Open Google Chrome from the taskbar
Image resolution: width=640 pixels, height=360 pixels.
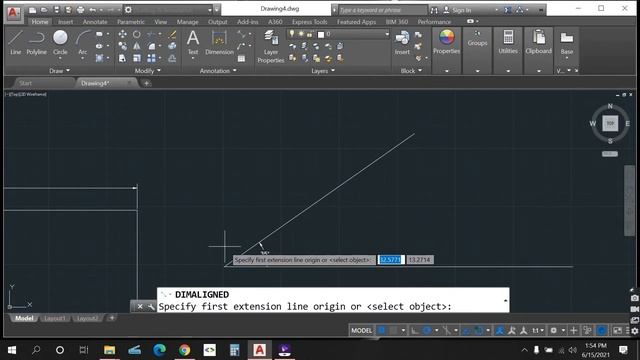pos(184,350)
